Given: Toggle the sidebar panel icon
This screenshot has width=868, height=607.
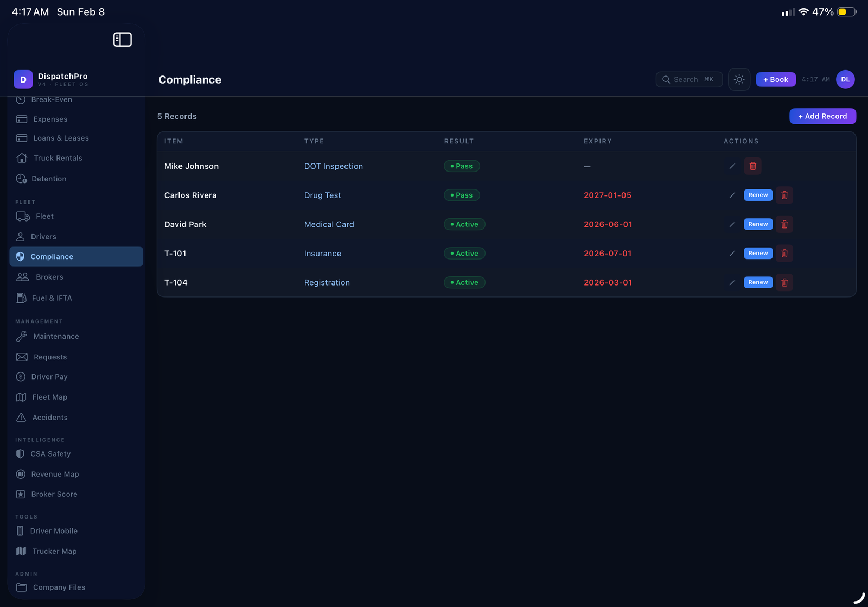Looking at the screenshot, I should tap(122, 40).
